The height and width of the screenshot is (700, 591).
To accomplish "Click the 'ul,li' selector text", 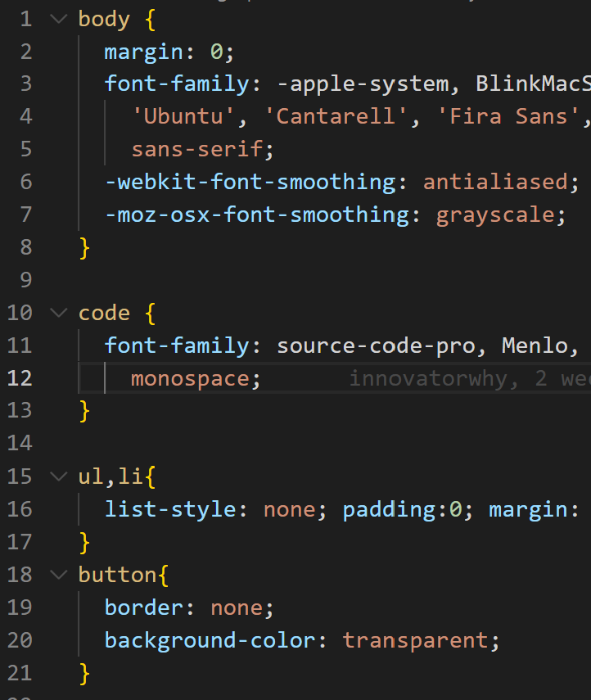I will [x=111, y=476].
